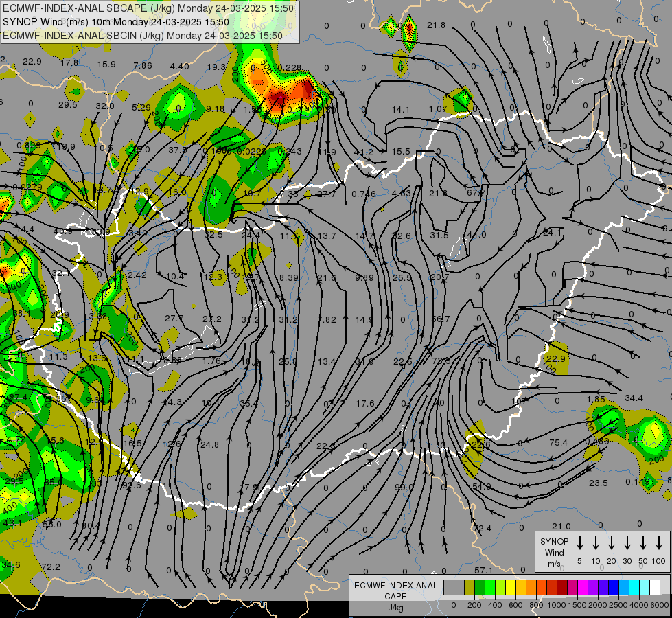Screen dimensions: 672x618
Task: Click the 2500 tick label on CAPE scale
Action: pyautogui.click(x=618, y=605)
